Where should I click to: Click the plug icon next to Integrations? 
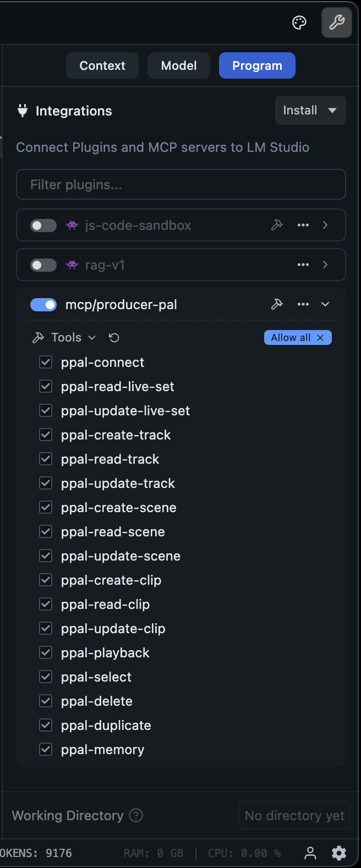click(x=22, y=111)
